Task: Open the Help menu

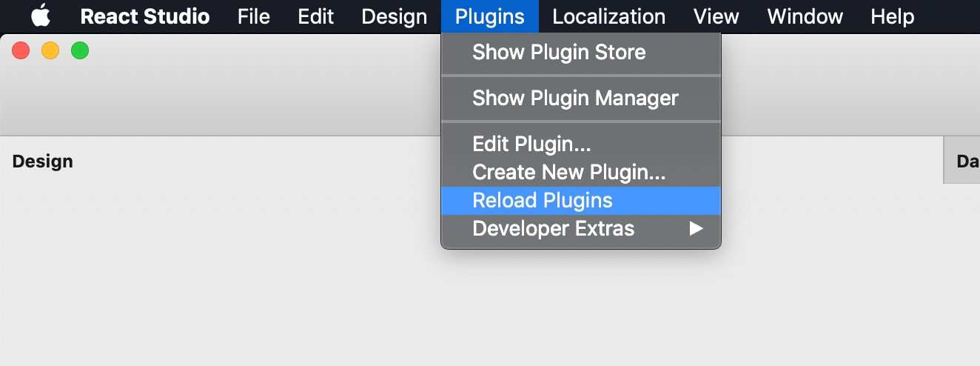Action: pyautogui.click(x=892, y=16)
